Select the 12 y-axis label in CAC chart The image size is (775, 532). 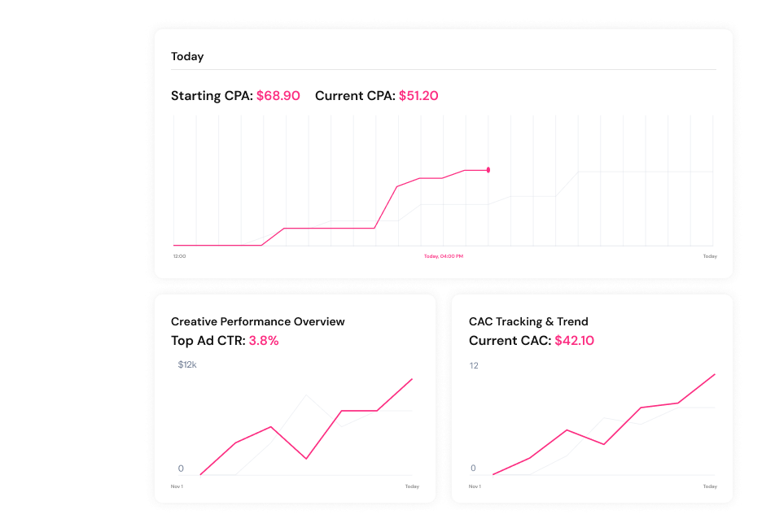click(474, 366)
